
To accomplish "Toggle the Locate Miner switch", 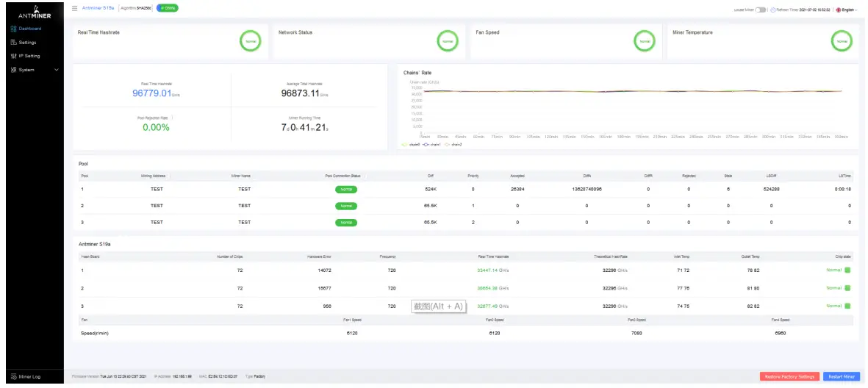I will (761, 10).
